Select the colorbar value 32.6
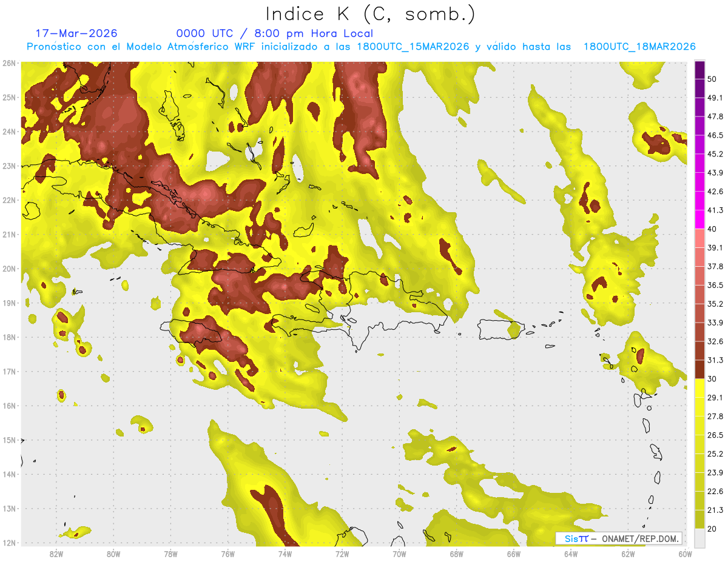 [x=715, y=341]
